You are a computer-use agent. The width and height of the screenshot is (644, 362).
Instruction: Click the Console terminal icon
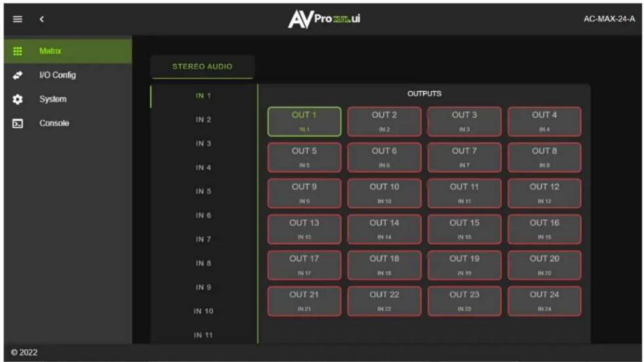click(x=18, y=123)
